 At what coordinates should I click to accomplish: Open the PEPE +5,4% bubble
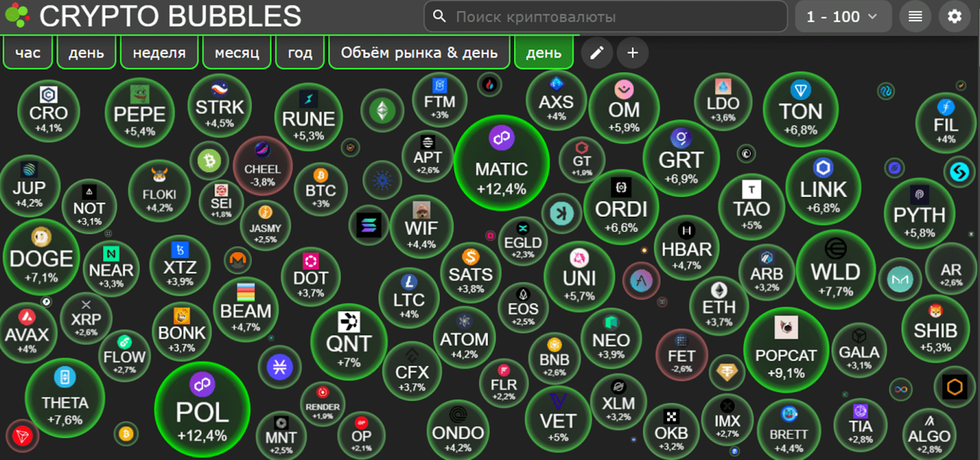tap(140, 113)
